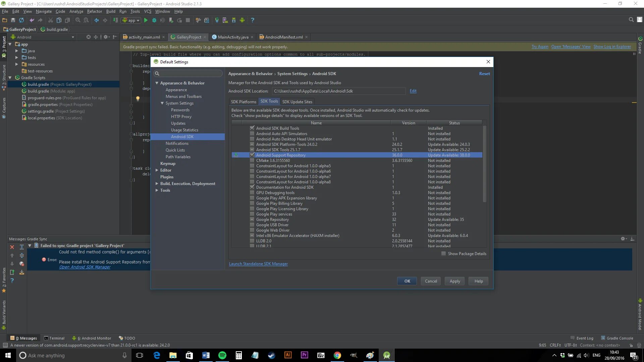Collapse the System Settings tree node

162,103
